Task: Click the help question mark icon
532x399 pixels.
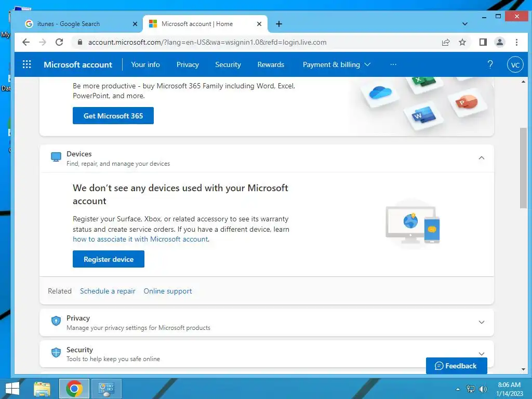Action: tap(490, 64)
